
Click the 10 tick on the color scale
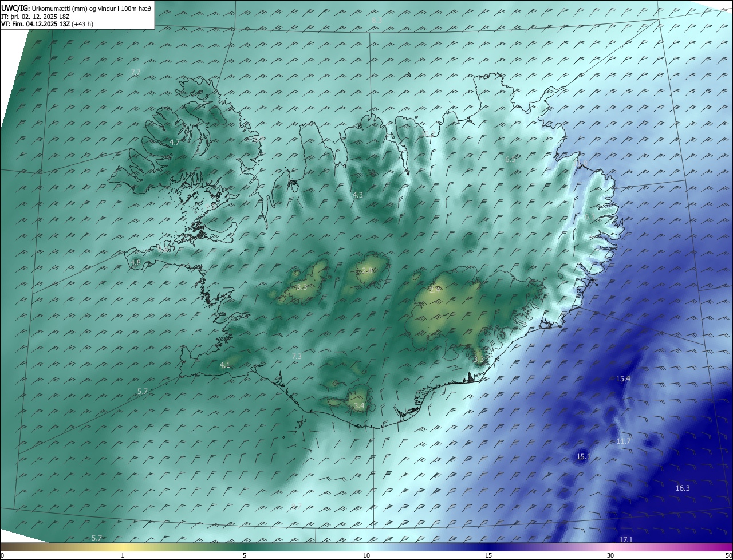click(366, 556)
